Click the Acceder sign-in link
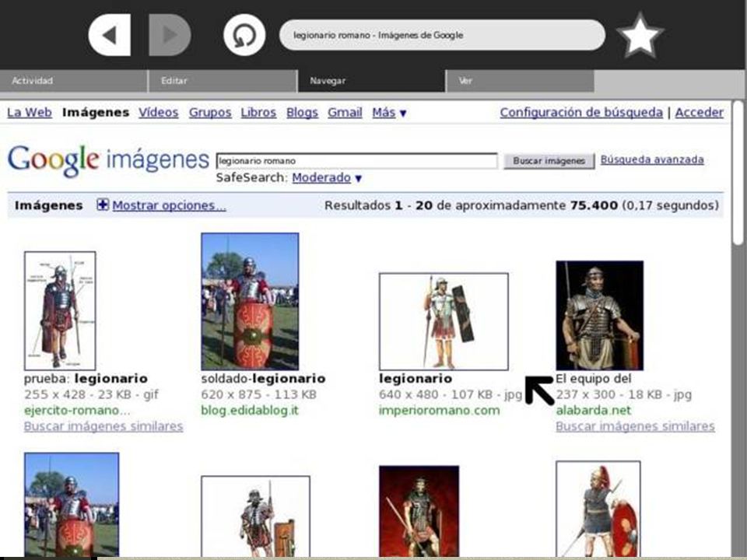 [700, 112]
